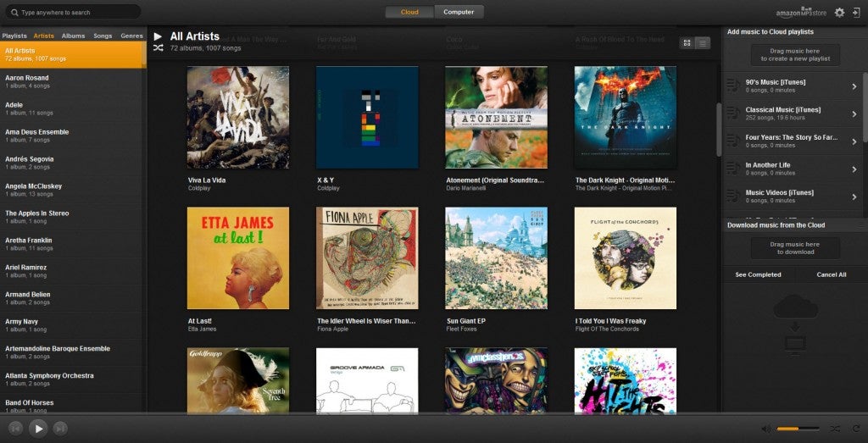The height and width of the screenshot is (443, 868).
Task: Click the Music Videos playlist icon
Action: click(733, 197)
